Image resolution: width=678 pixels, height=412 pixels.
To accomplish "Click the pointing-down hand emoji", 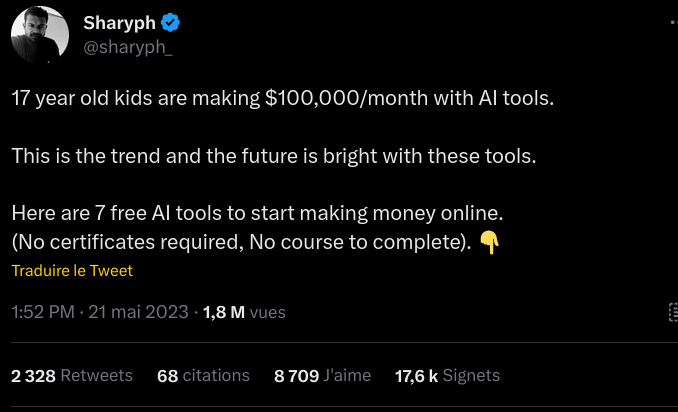I will pos(489,241).
